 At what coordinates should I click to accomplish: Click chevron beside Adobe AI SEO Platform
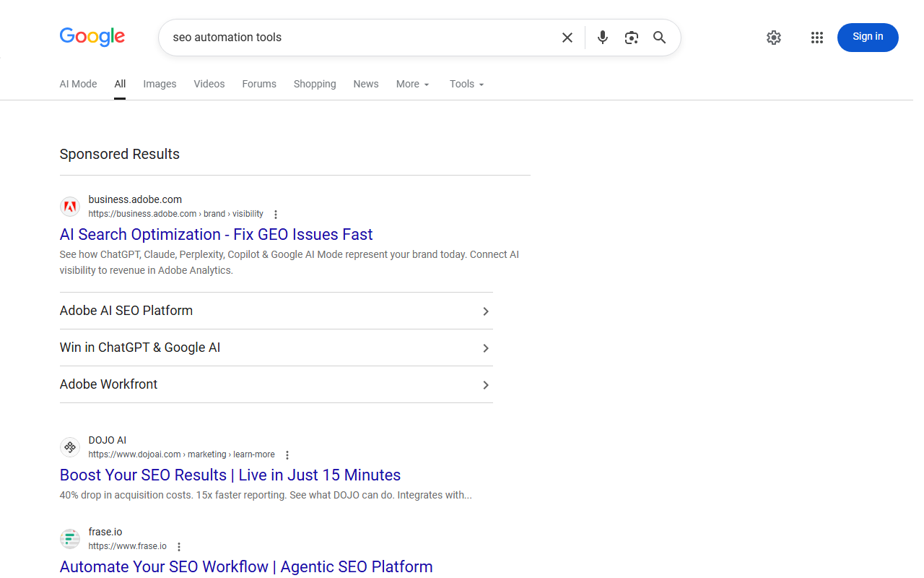point(486,311)
